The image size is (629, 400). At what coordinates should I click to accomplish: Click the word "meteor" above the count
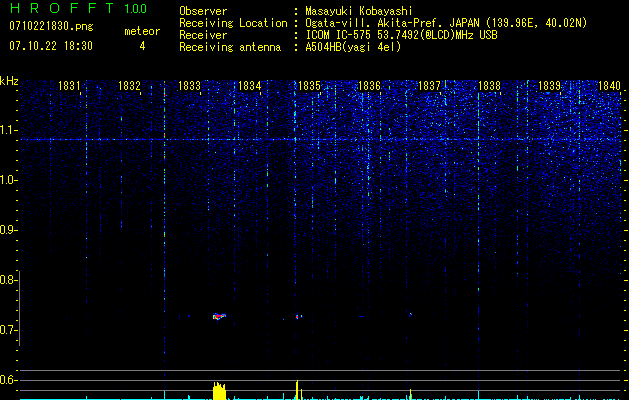pyautogui.click(x=142, y=31)
